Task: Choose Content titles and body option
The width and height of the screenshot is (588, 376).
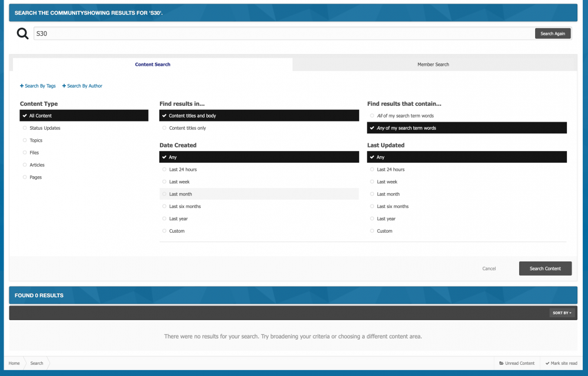Action: click(x=259, y=116)
